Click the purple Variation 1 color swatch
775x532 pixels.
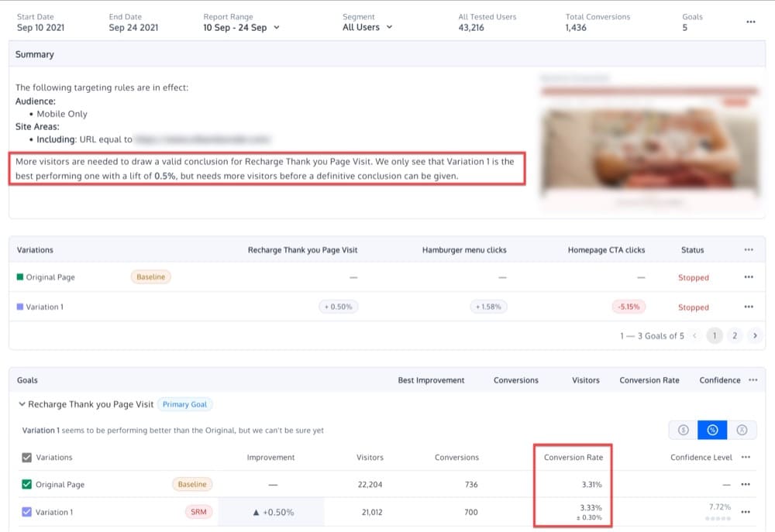click(x=20, y=306)
